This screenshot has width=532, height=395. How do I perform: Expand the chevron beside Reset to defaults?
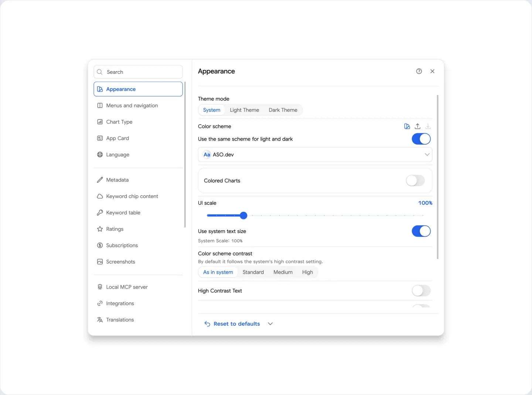point(270,324)
